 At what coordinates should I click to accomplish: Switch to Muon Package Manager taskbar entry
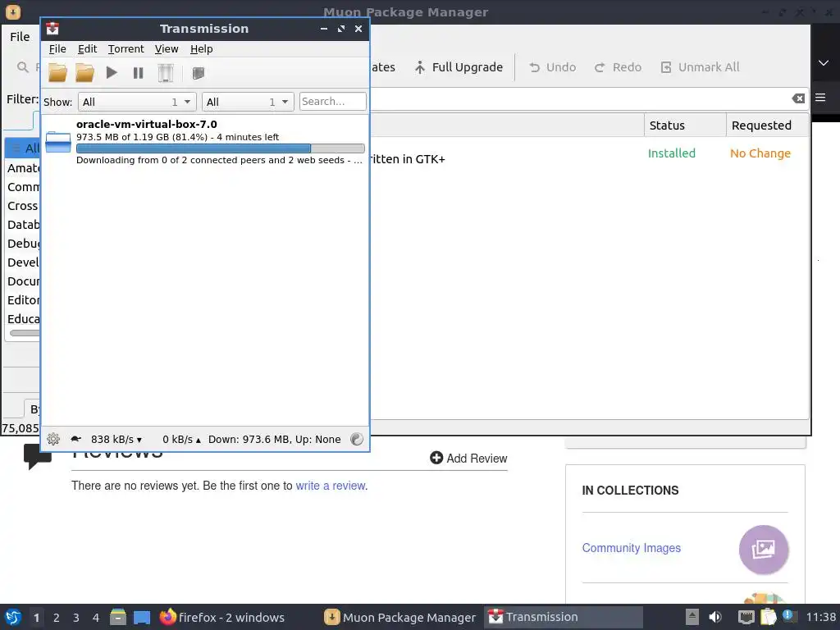tap(400, 617)
